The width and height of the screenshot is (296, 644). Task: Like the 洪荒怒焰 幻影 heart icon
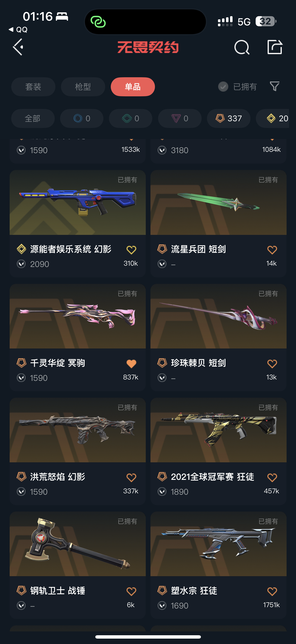coord(131,478)
